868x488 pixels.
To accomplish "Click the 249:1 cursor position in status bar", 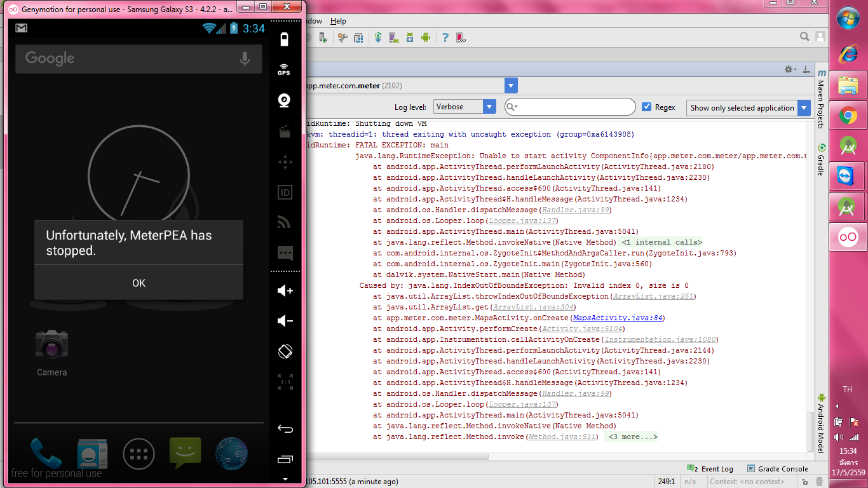I will [667, 482].
